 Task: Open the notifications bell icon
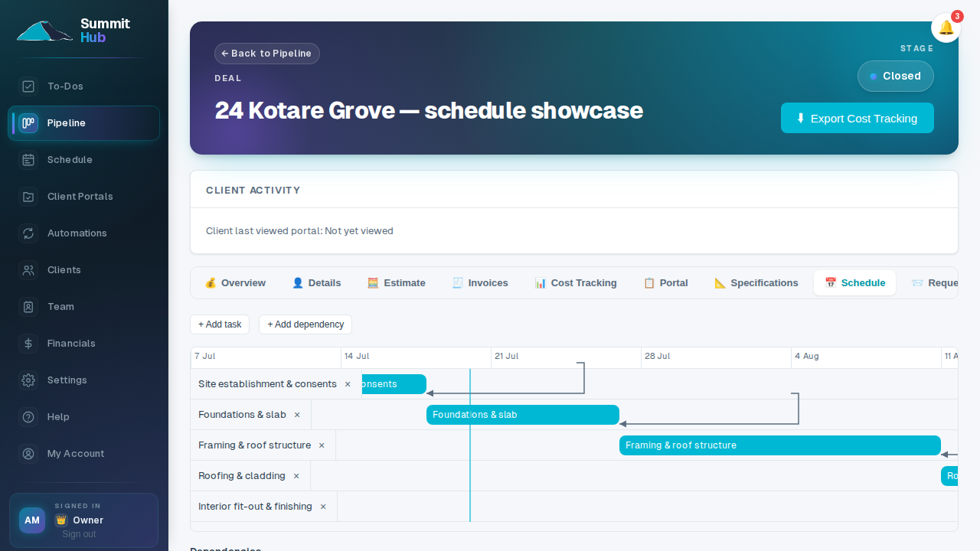point(946,28)
